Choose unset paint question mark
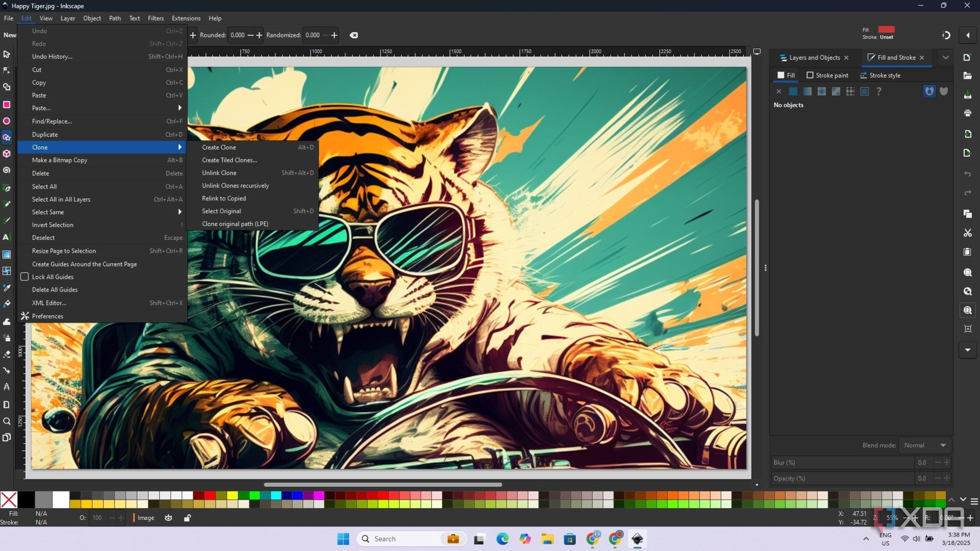Screen dimensions: 980x551 (879, 91)
